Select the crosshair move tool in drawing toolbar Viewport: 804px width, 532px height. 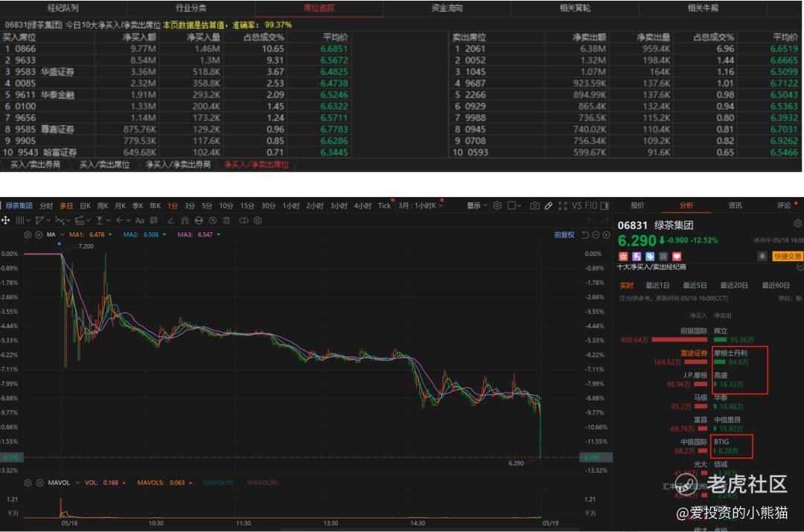(6, 220)
